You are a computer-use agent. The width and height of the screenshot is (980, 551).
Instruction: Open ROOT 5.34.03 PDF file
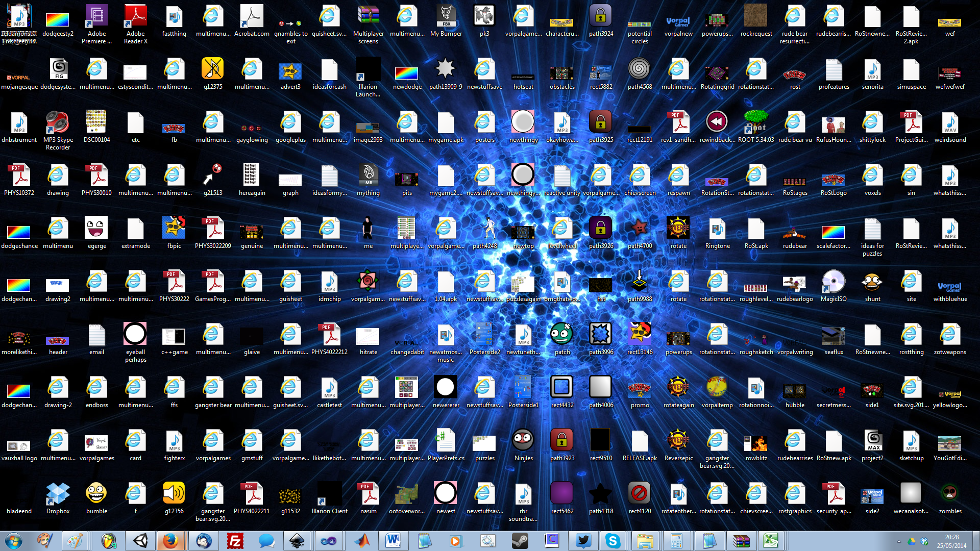click(754, 124)
